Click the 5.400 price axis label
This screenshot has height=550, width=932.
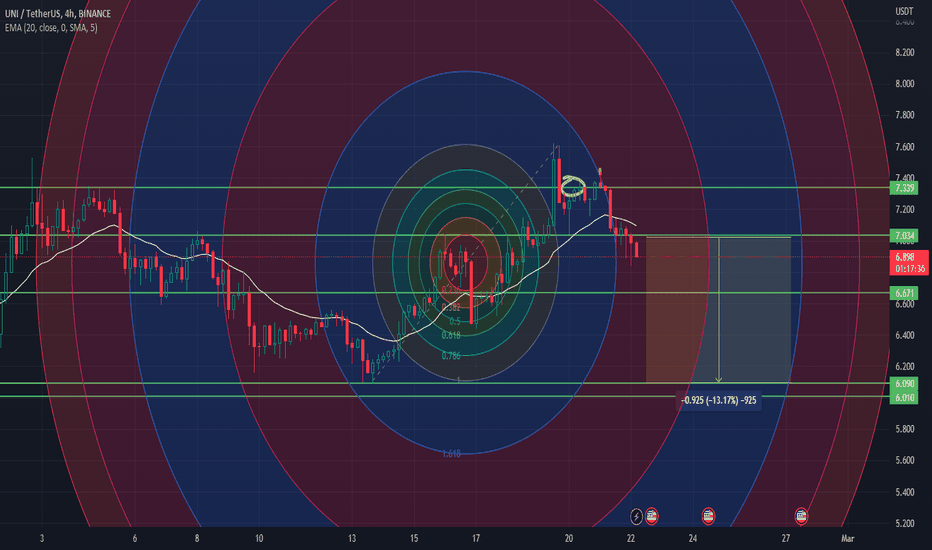tap(904, 492)
